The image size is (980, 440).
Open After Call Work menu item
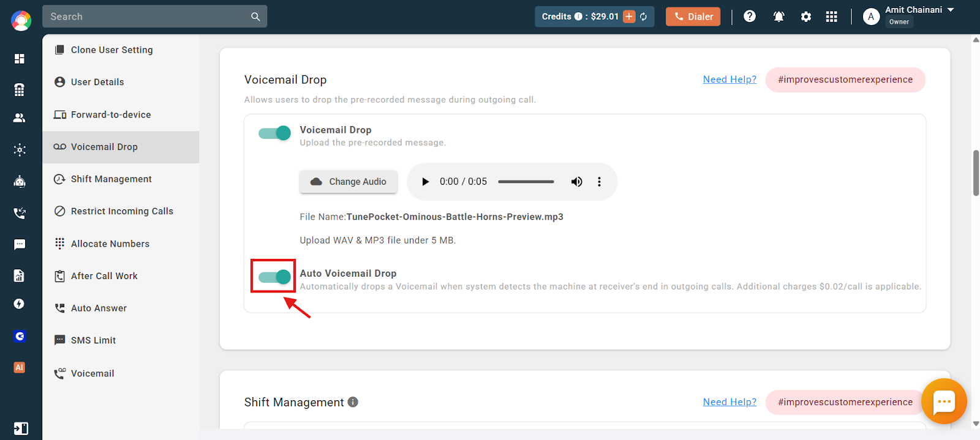point(121,276)
